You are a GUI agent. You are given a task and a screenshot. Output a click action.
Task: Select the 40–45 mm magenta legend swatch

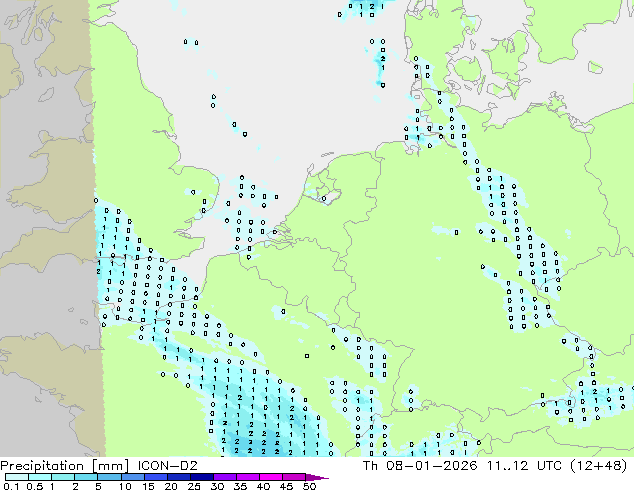click(x=271, y=477)
